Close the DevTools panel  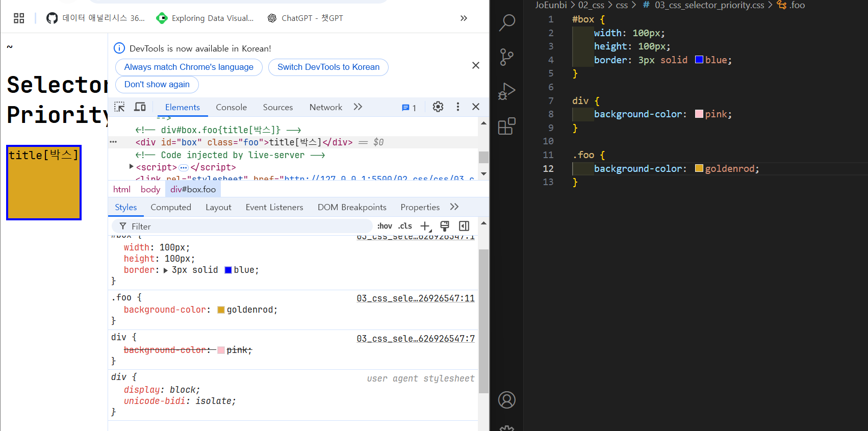476,107
